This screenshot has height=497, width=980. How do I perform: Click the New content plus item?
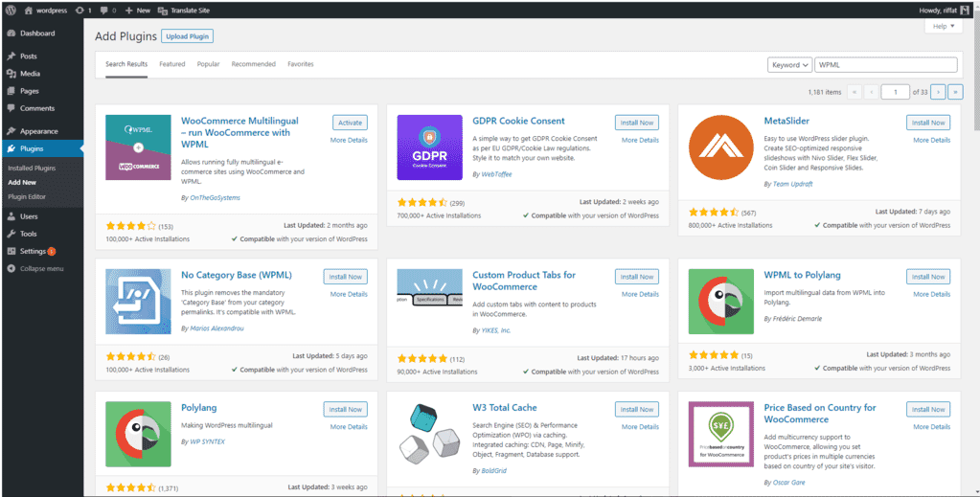[138, 11]
